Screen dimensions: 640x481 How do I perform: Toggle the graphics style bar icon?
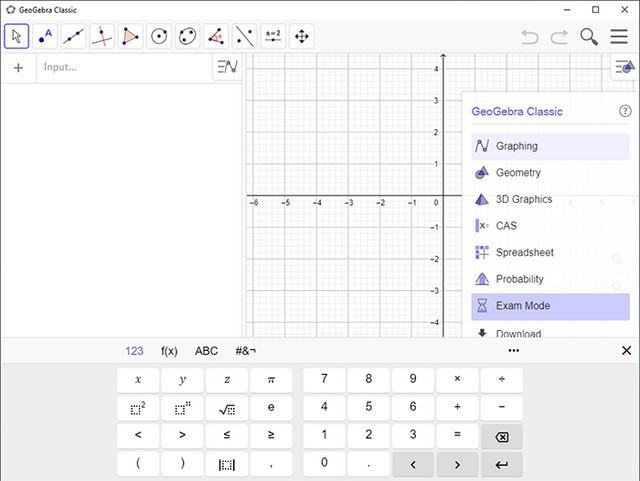tap(625, 66)
